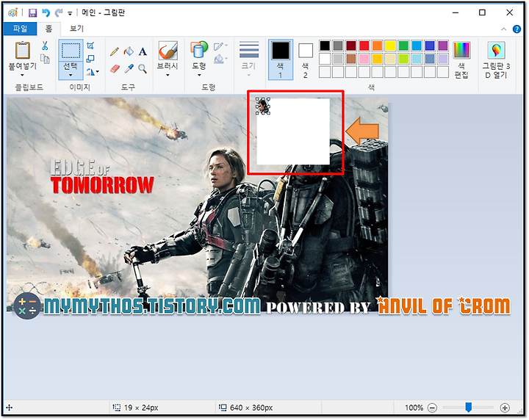The image size is (529, 420).
Task: Click the Paint app icon in title bar
Action: [x=12, y=12]
